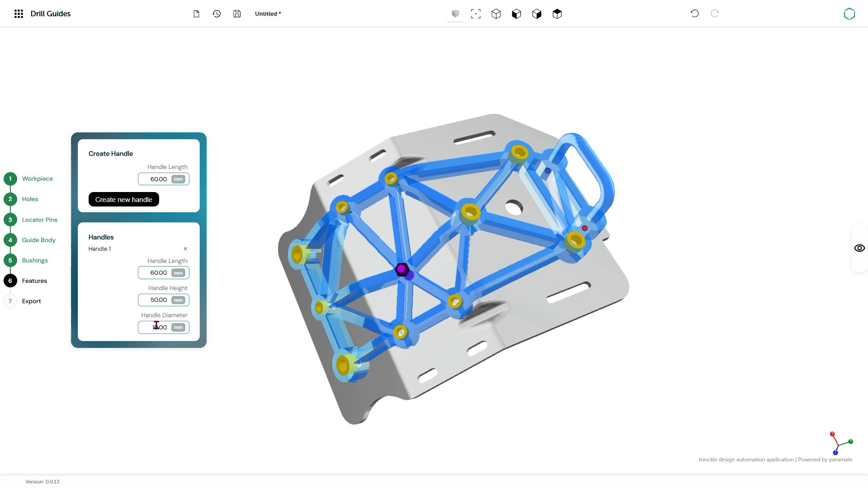Click the Drill Guides app title
This screenshot has width=868, height=488.
51,14
